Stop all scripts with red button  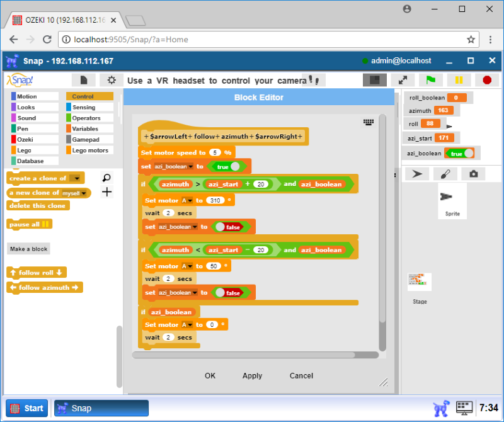tap(487, 80)
